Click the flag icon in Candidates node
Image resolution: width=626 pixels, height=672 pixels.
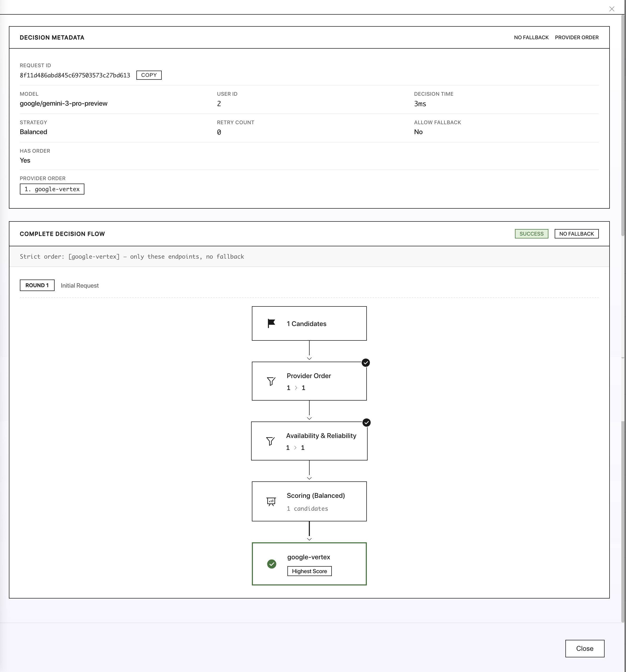[271, 323]
